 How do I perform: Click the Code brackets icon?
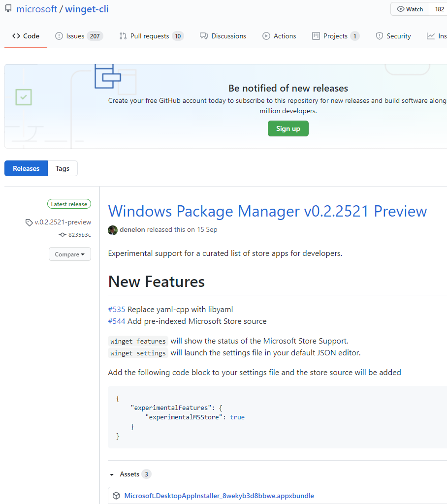[16, 36]
